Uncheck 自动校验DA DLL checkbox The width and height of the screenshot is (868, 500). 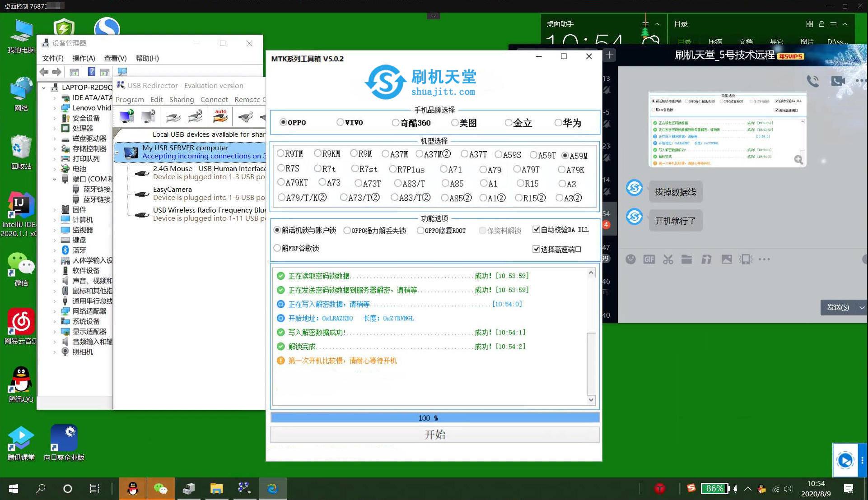pos(536,230)
